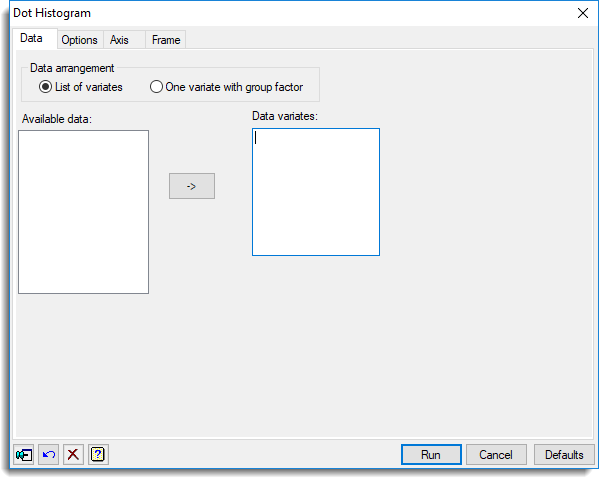Focus the Data variates input box
Screen dimensions: 599x478
pos(316,192)
